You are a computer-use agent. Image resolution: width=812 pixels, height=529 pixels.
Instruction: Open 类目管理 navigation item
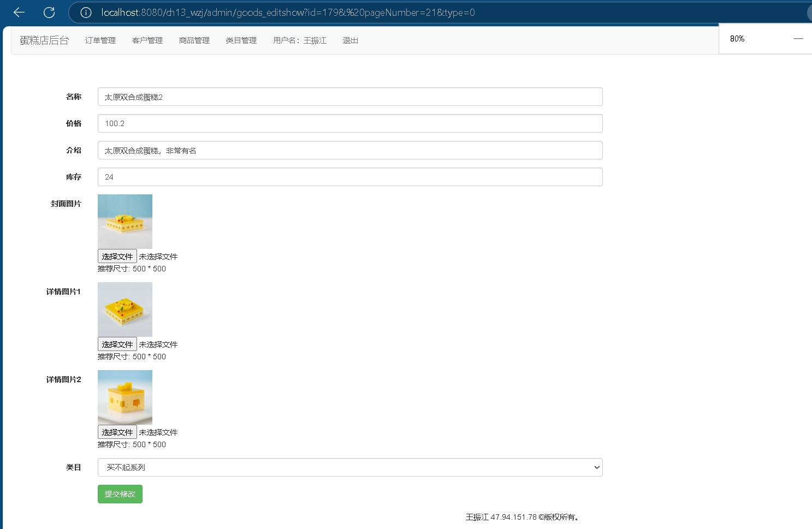click(x=241, y=40)
